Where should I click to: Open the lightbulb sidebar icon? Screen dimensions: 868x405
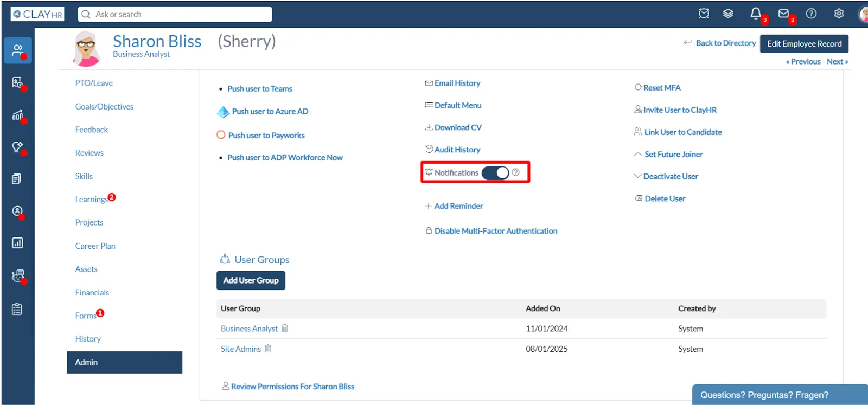coord(17,147)
